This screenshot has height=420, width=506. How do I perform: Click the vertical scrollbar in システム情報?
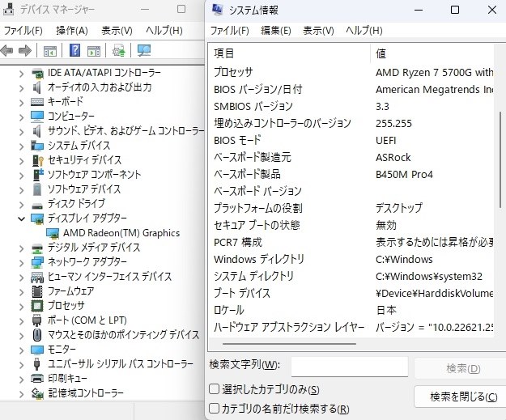point(500,159)
